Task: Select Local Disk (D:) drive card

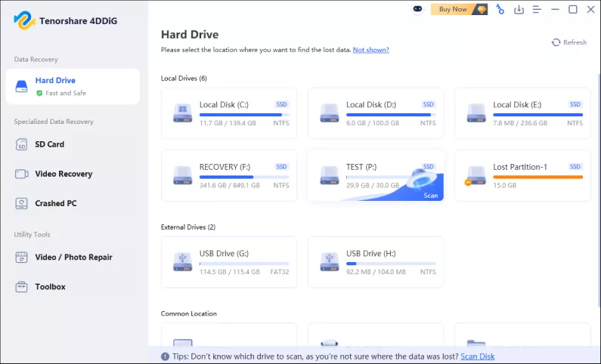Action: [x=376, y=113]
